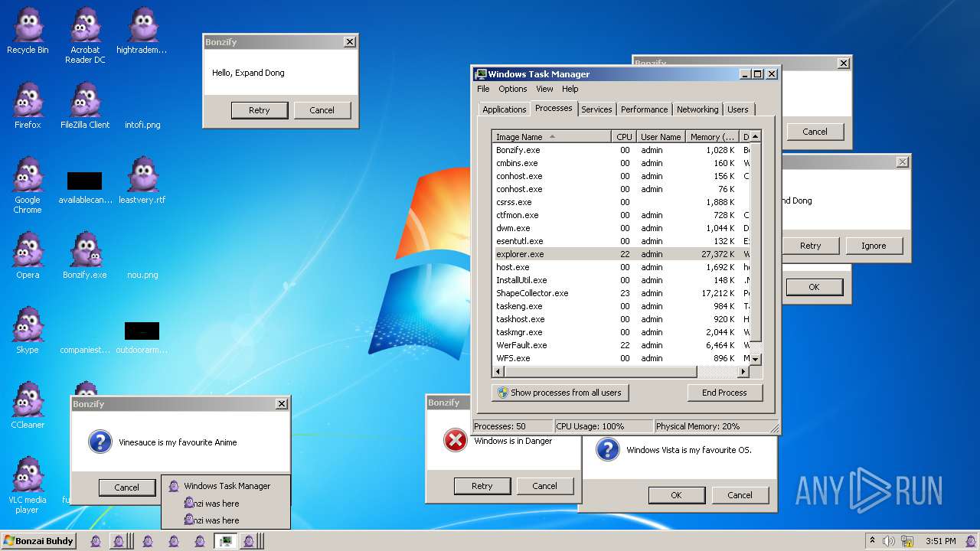Open intofi.png desktop file

(x=142, y=125)
